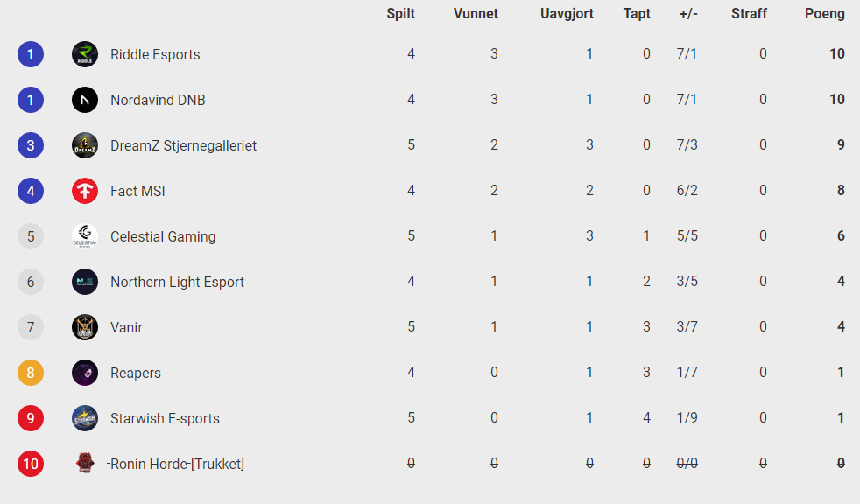The width and height of the screenshot is (860, 504).
Task: Click the Ronin Horde logo
Action: click(x=85, y=464)
